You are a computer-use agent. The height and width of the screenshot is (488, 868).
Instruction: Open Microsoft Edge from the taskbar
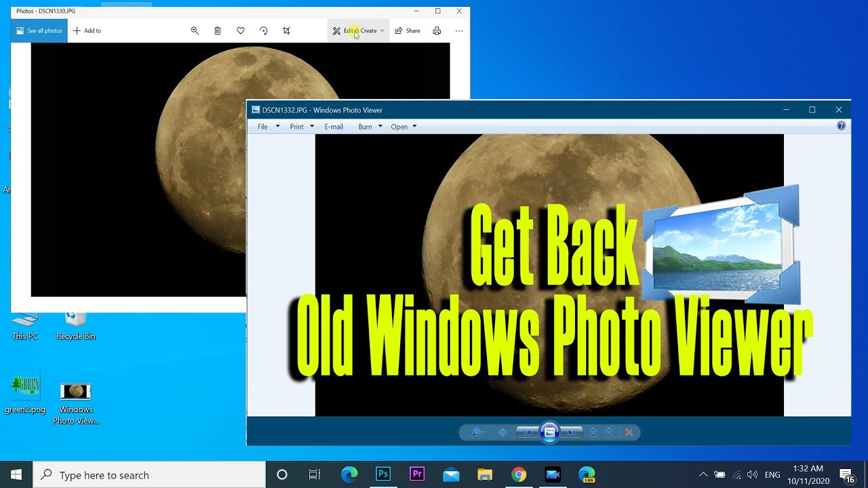click(349, 474)
